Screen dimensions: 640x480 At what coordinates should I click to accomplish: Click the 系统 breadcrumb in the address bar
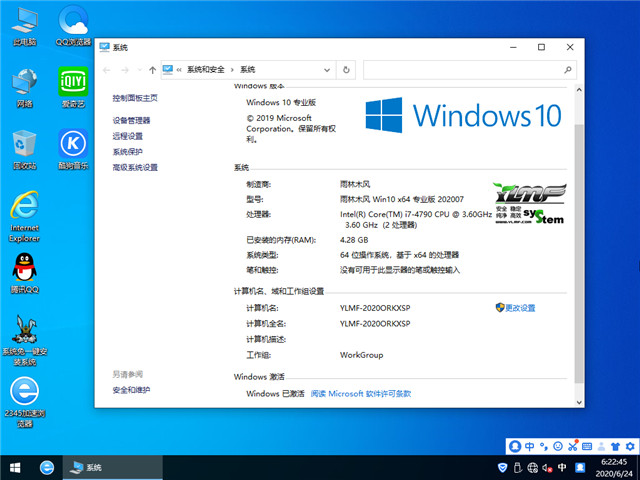(247, 70)
